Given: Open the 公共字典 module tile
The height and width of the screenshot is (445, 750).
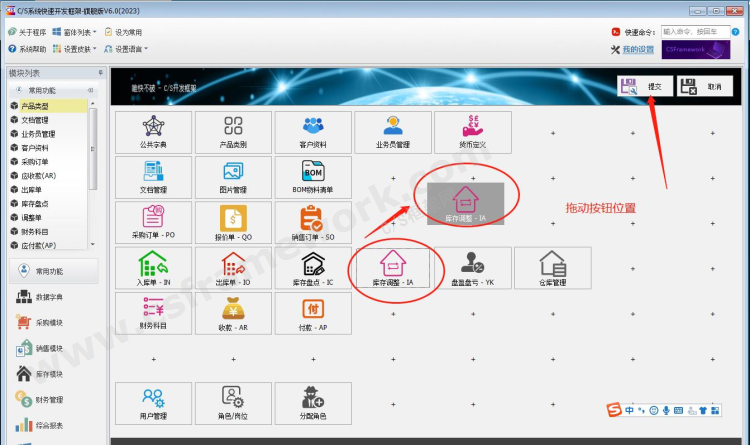Looking at the screenshot, I should click(x=153, y=132).
